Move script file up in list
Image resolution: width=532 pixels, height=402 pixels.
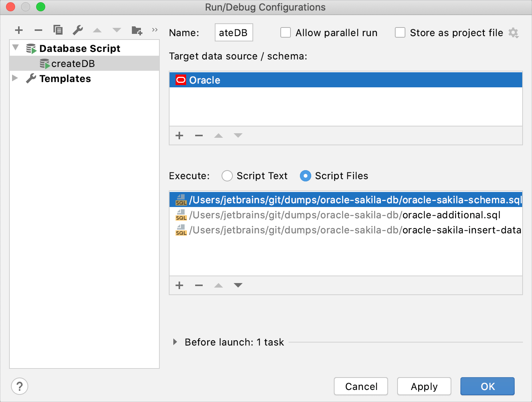[x=219, y=285]
